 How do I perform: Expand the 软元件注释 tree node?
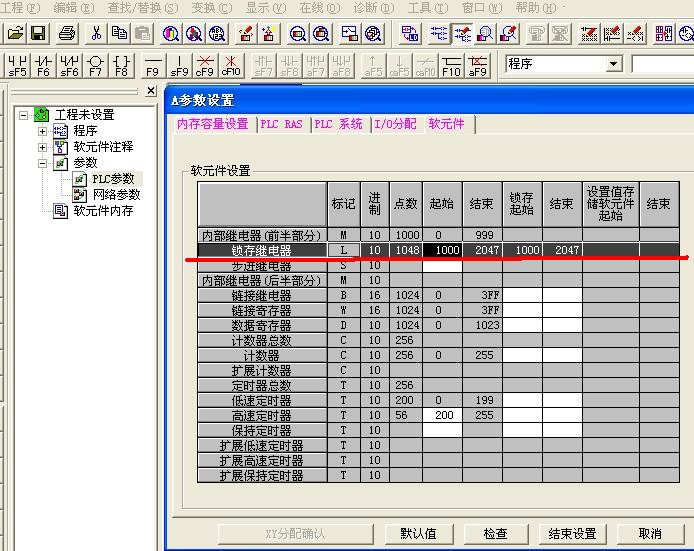click(42, 147)
